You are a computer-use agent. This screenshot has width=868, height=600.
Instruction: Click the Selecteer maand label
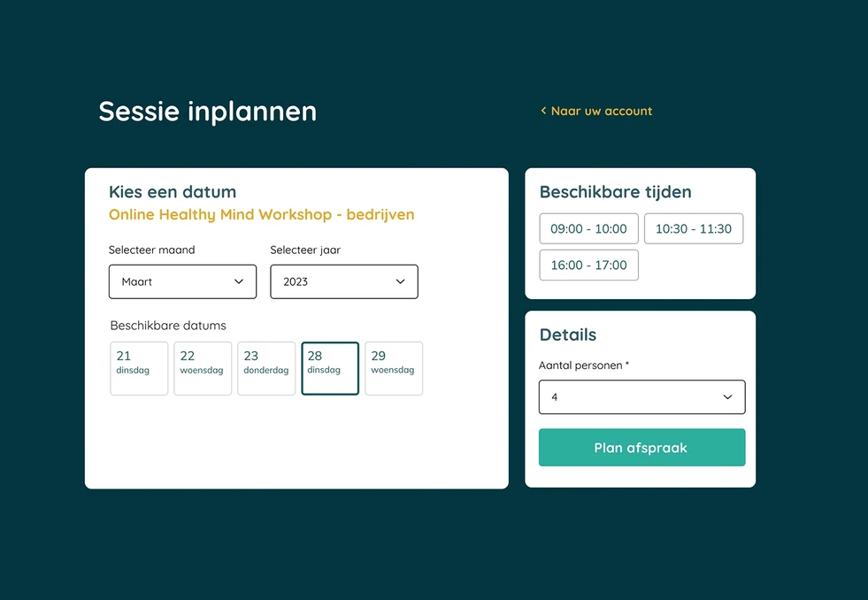click(x=151, y=250)
